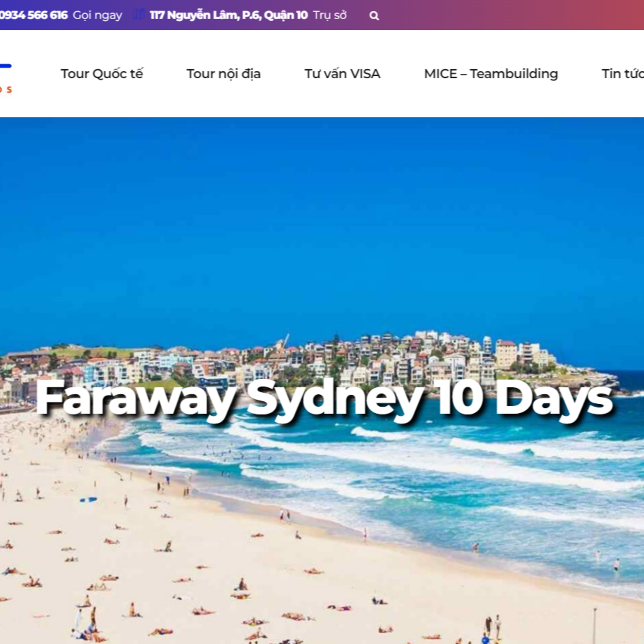The width and height of the screenshot is (644, 644).
Task: Click the "Gọi ngay" call-now label
Action: (97, 15)
